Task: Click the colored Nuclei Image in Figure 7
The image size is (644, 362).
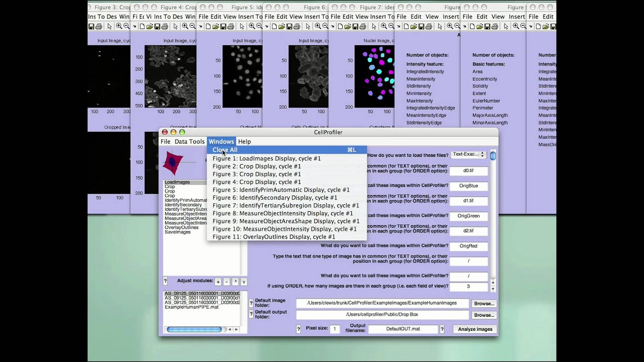Action: pos(374,76)
